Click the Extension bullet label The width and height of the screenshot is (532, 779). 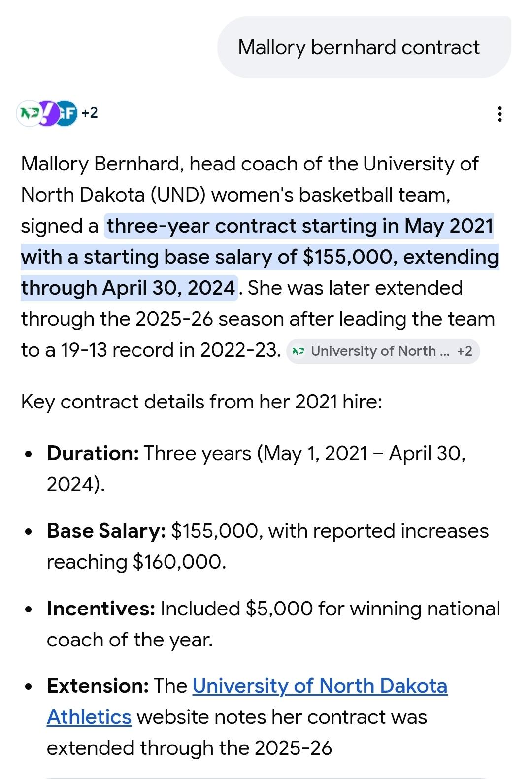pos(98,686)
